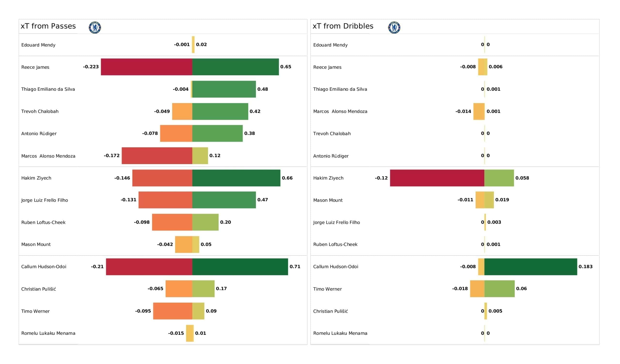Image resolution: width=620 pixels, height=364 pixels.
Task: Click Hakim Ziyech red -0.12 dribbles bar
Action: pos(437,178)
